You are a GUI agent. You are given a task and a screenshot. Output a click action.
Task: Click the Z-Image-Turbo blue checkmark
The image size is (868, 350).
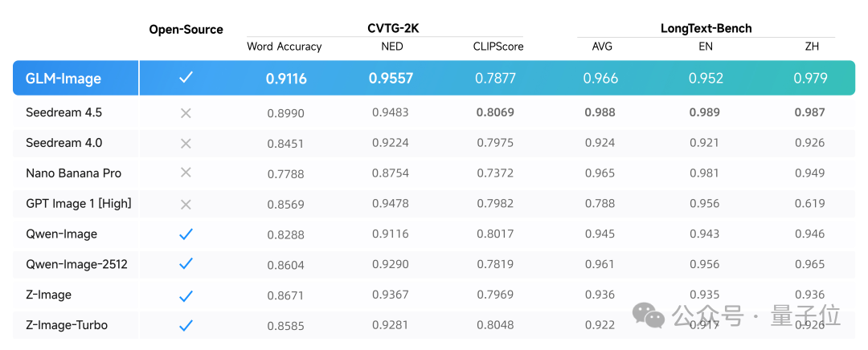(186, 325)
